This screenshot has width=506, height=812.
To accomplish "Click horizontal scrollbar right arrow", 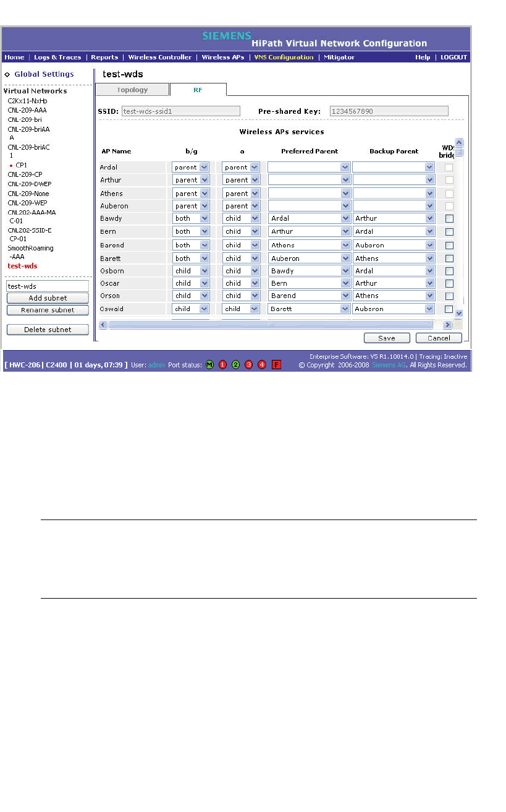I will click(x=447, y=324).
